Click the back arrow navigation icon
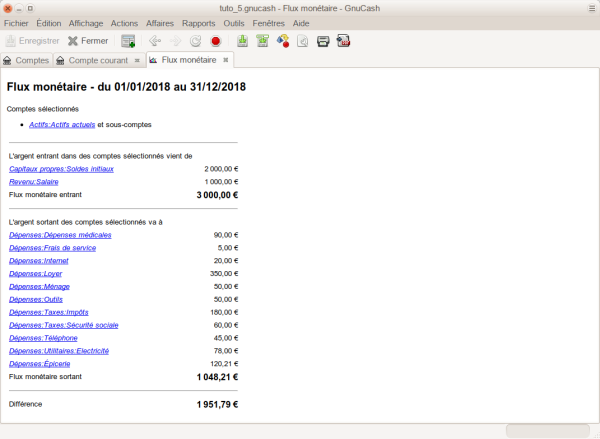 click(154, 41)
